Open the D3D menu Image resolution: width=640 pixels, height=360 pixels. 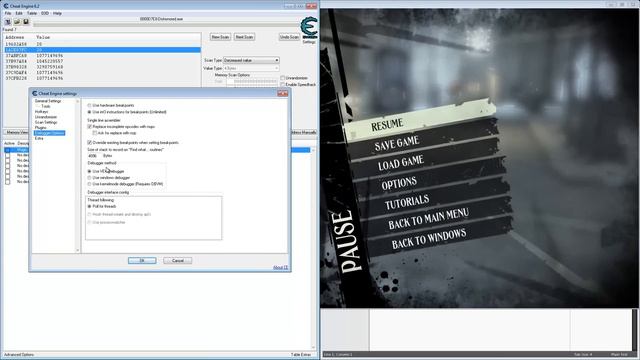tap(44, 13)
